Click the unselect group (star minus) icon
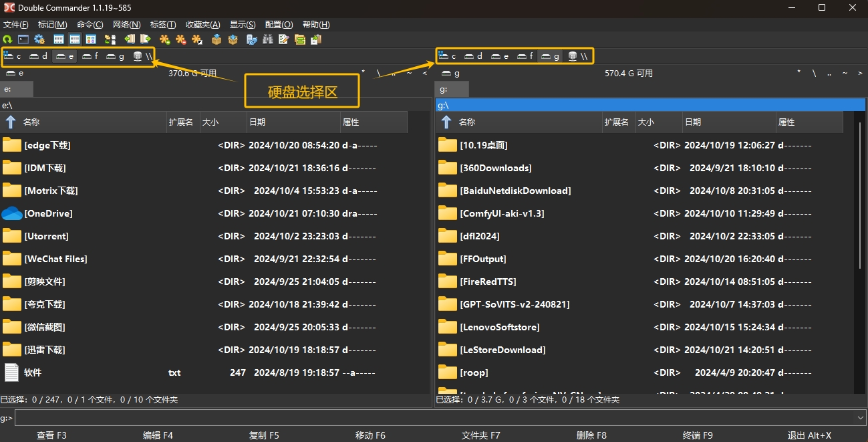 point(180,39)
